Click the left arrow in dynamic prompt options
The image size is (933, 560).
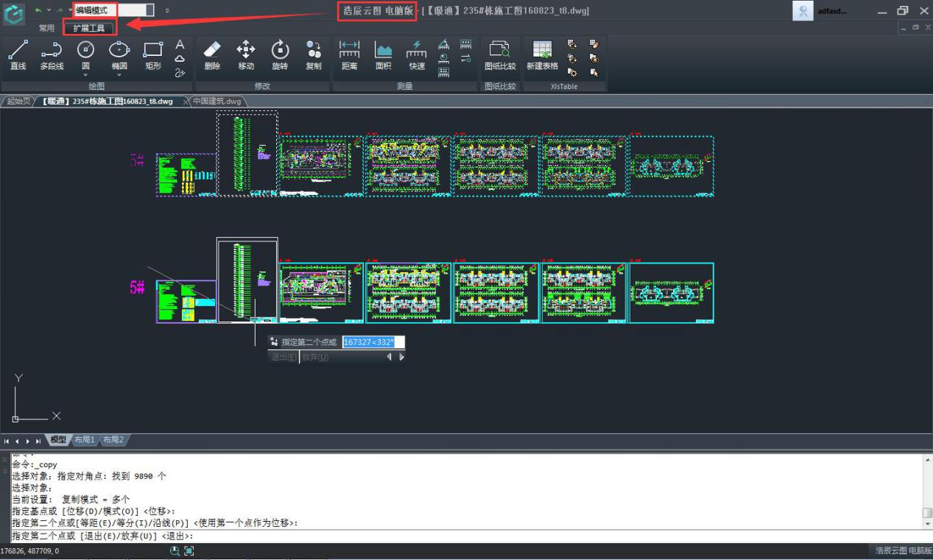coord(390,357)
